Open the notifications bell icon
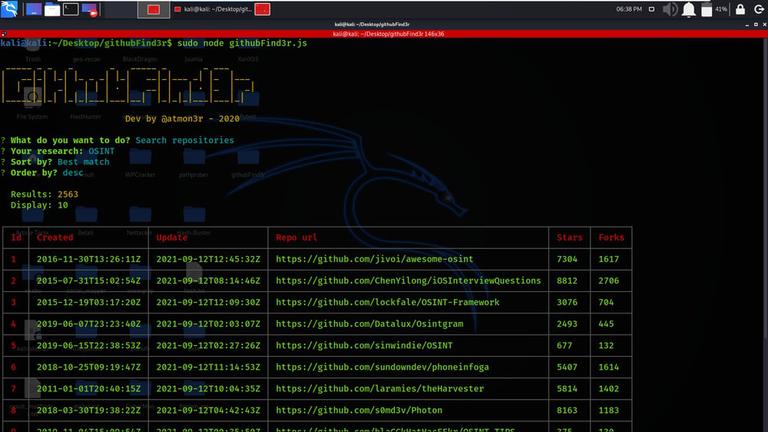 [689, 9]
